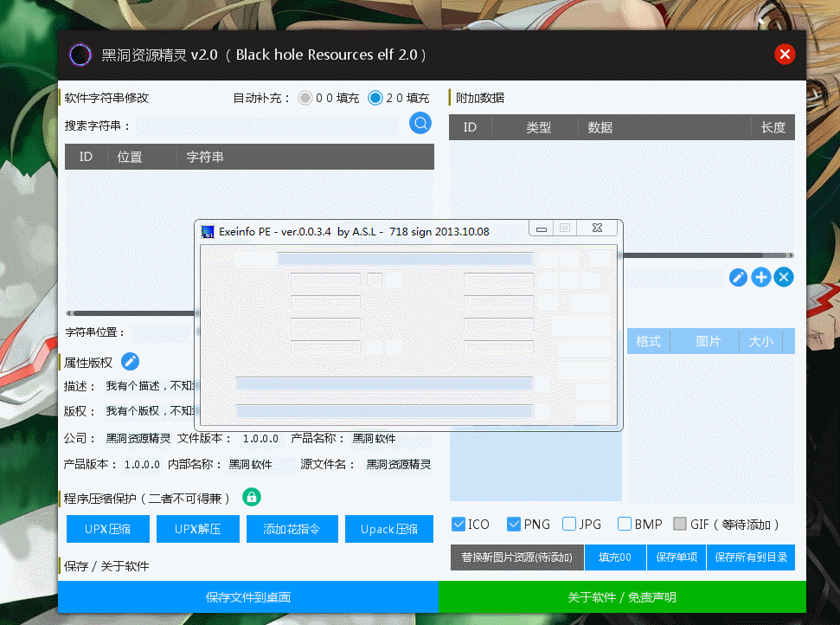Open 关于软件 / 免责声明
The width and height of the screenshot is (840, 625).
point(622,596)
